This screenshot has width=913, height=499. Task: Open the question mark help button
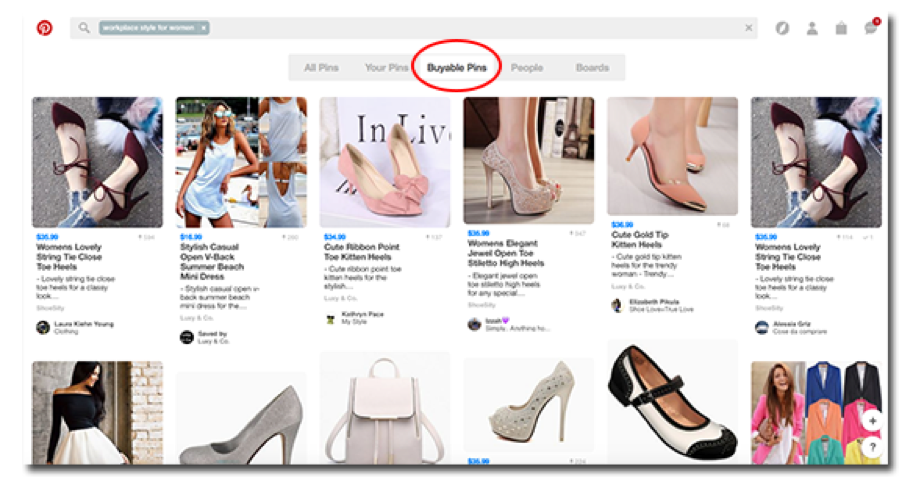pos(871,448)
